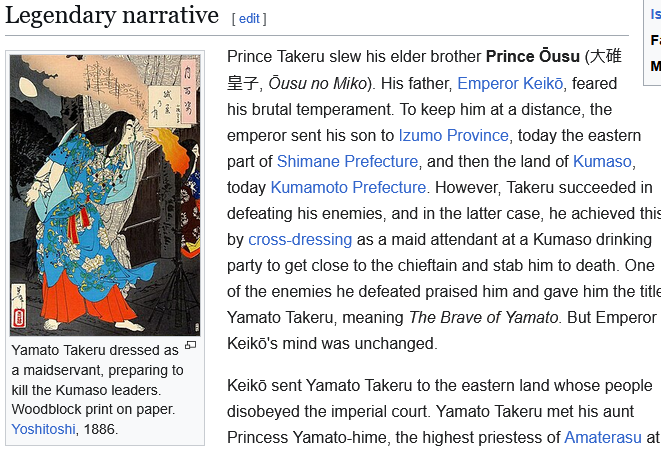
Task: Follow the Izumo Province link
Action: [453, 135]
